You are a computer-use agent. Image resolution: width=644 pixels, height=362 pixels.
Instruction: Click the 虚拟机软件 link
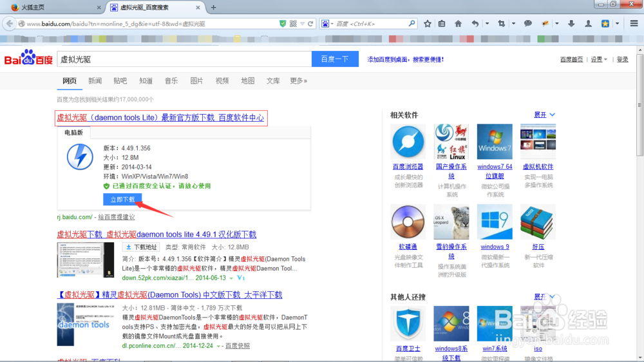pyautogui.click(x=538, y=167)
